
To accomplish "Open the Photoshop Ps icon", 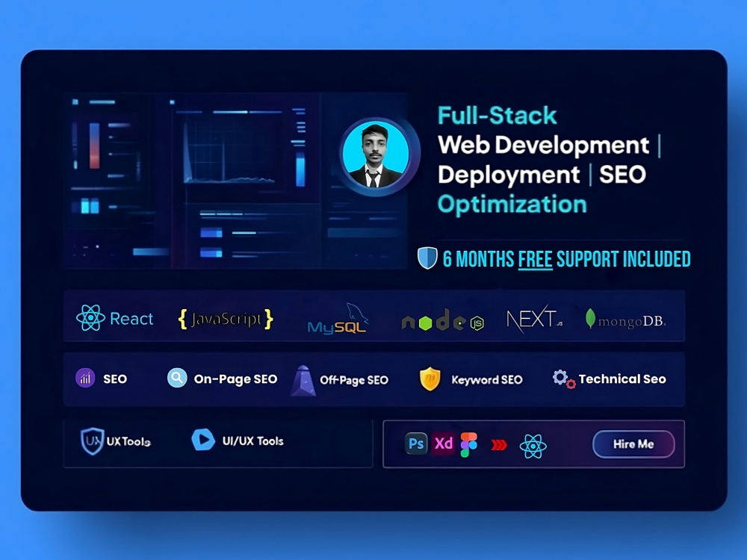I will click(416, 444).
